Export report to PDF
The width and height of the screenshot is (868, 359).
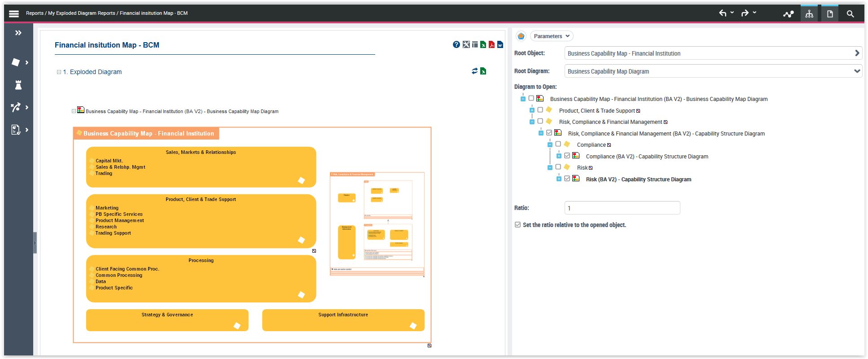click(491, 44)
